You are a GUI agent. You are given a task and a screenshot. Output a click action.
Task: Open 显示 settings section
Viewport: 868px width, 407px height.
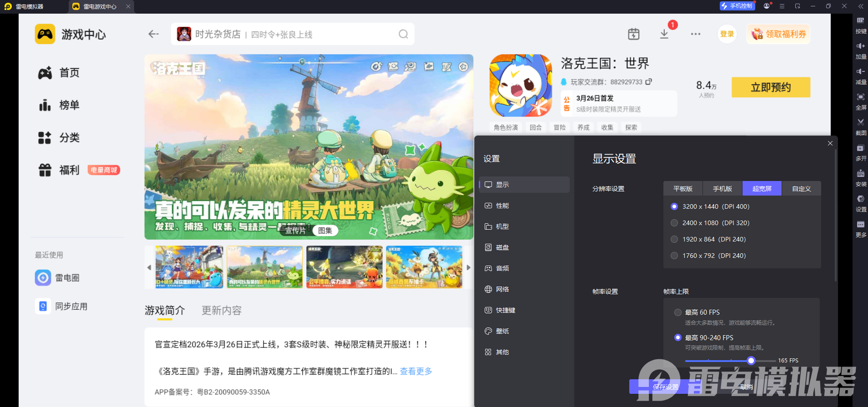pyautogui.click(x=524, y=185)
